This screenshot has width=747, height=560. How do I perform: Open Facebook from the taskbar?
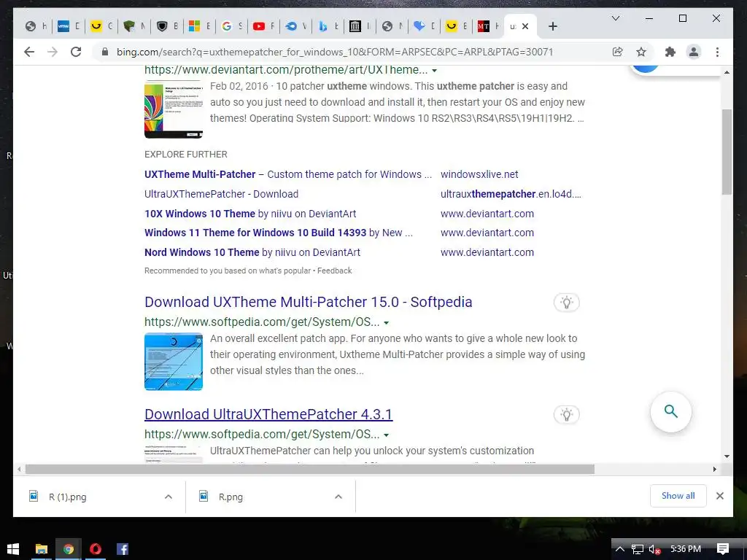pyautogui.click(x=123, y=549)
